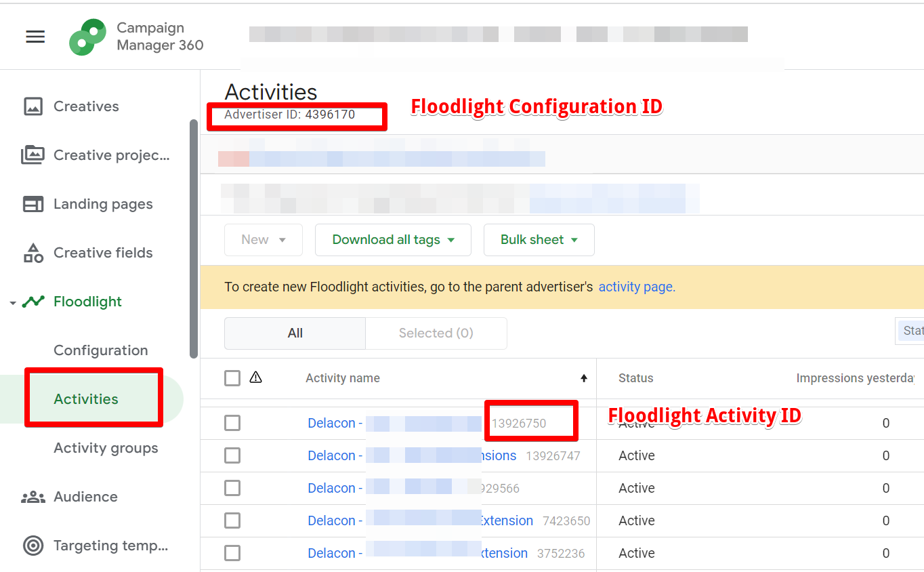Open the Bulk sheet dropdown
The image size is (924, 572).
[539, 240]
